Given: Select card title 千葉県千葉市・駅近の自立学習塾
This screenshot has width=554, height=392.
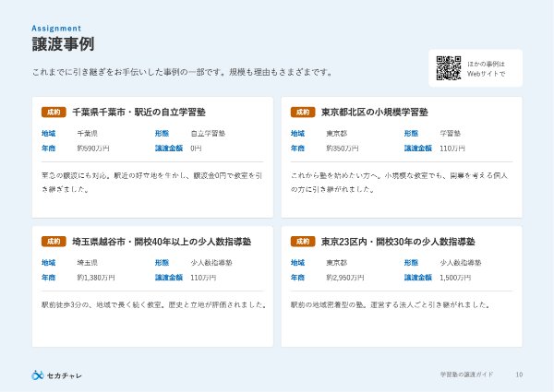Looking at the screenshot, I should (138, 113).
